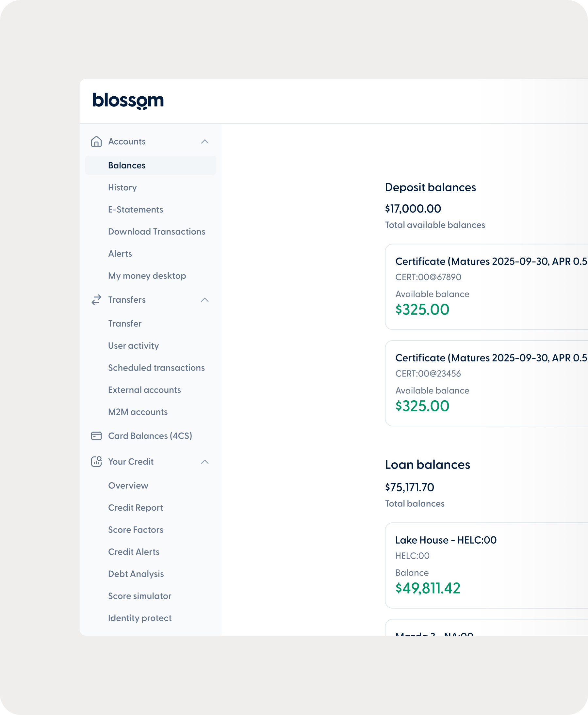Click the blossom logo
The height and width of the screenshot is (715, 588).
(x=128, y=101)
